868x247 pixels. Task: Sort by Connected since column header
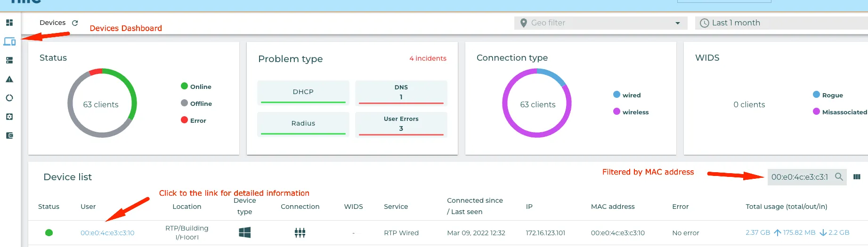click(475, 206)
